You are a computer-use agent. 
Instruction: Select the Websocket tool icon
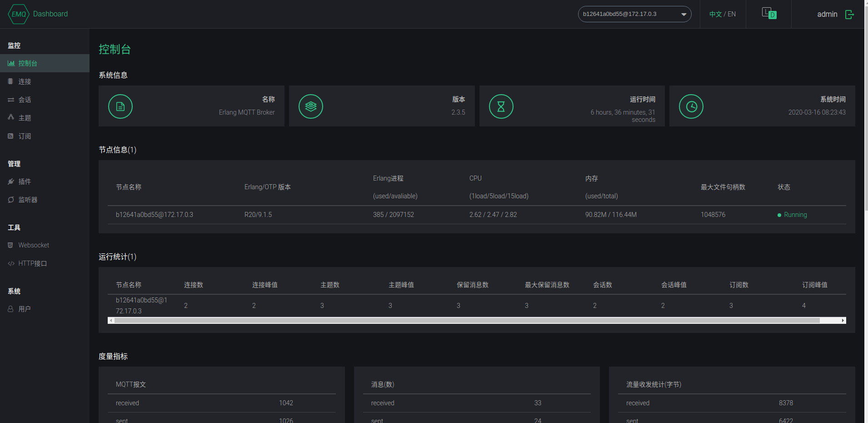click(10, 245)
